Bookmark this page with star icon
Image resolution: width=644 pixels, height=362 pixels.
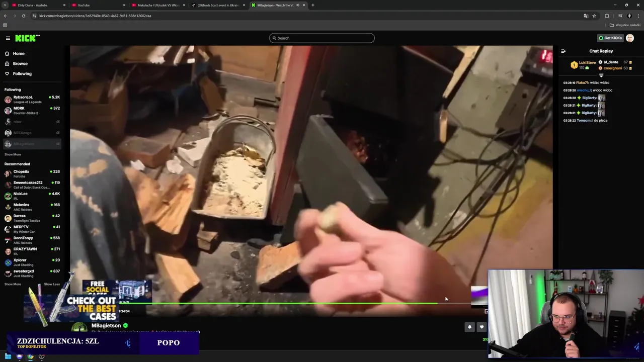pos(594,16)
